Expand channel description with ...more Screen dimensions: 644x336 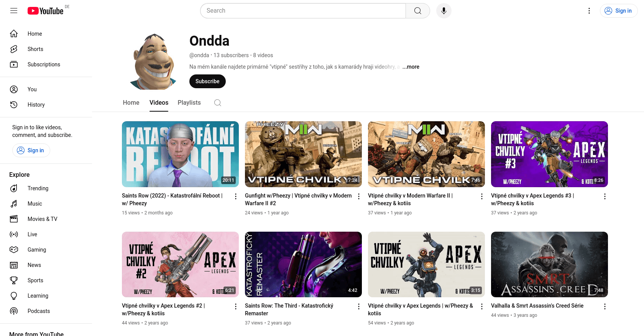pyautogui.click(x=411, y=67)
